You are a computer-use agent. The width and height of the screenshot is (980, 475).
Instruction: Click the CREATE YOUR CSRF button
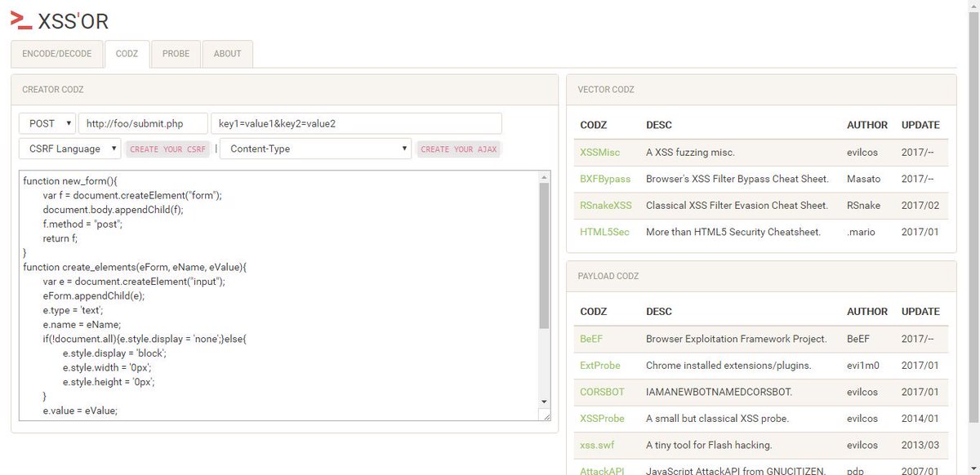[x=167, y=149]
